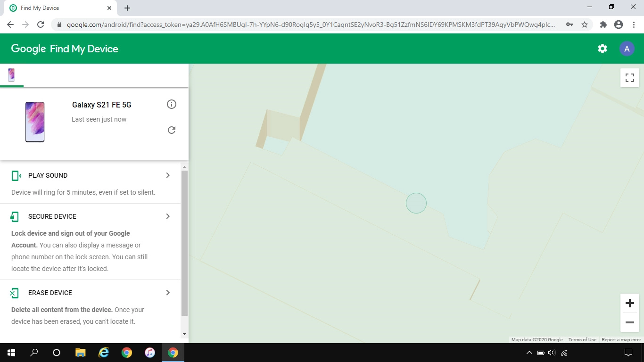Open the Terms of Use link

pyautogui.click(x=582, y=339)
